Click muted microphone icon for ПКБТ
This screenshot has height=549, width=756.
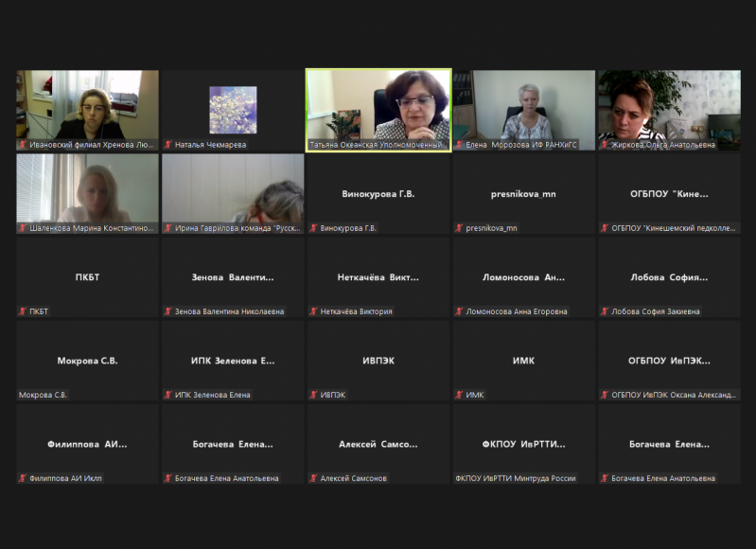[x=23, y=311]
